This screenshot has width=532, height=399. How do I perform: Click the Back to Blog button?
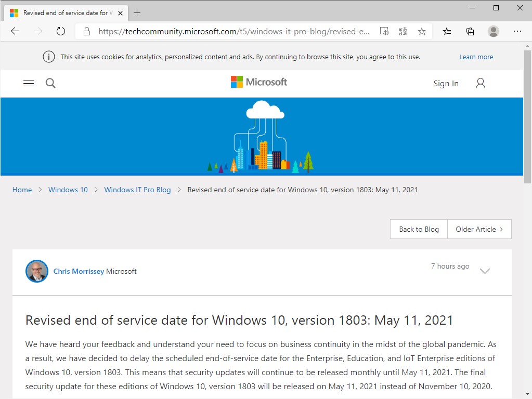click(418, 229)
